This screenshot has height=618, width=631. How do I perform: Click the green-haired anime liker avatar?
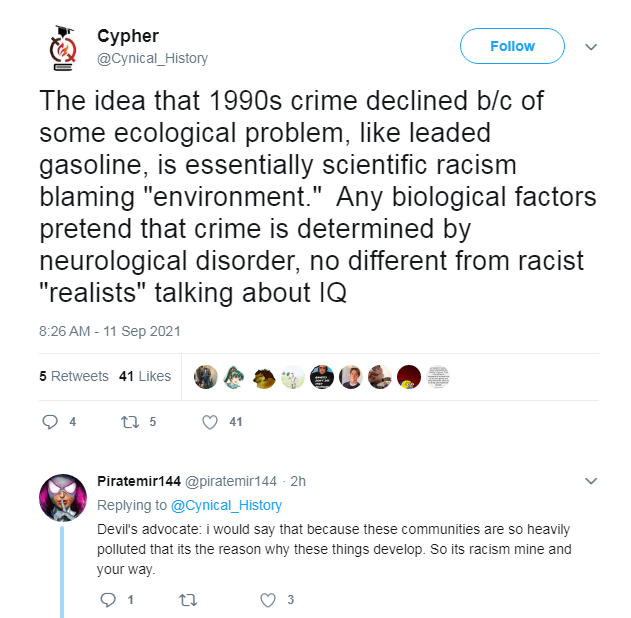235,377
